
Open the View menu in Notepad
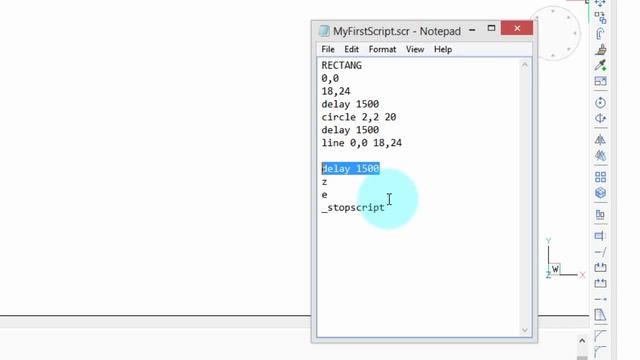[415, 49]
